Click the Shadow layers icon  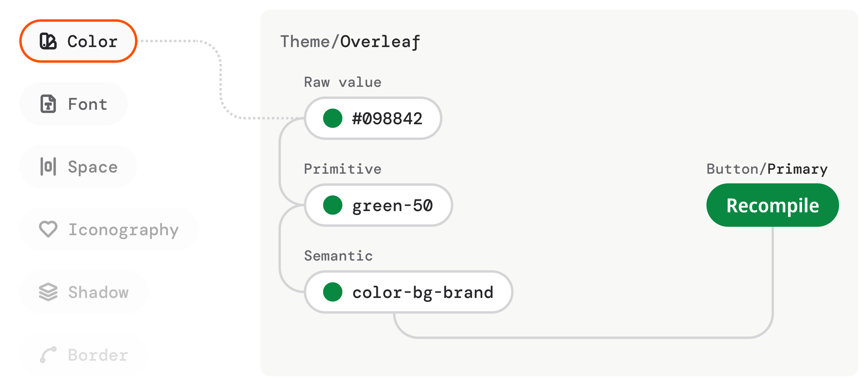click(48, 292)
